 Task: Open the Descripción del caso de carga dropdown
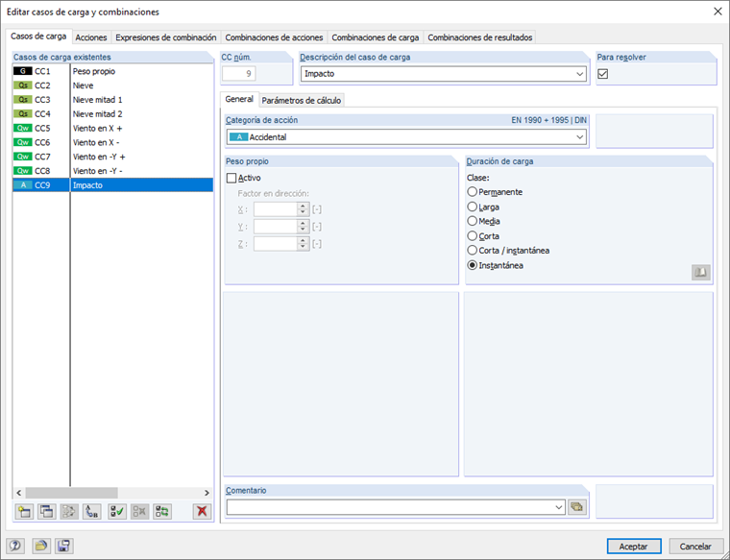(579, 74)
